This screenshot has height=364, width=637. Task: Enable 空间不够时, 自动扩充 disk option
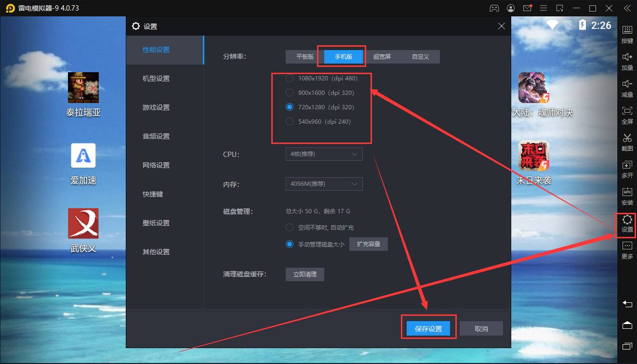tap(290, 227)
